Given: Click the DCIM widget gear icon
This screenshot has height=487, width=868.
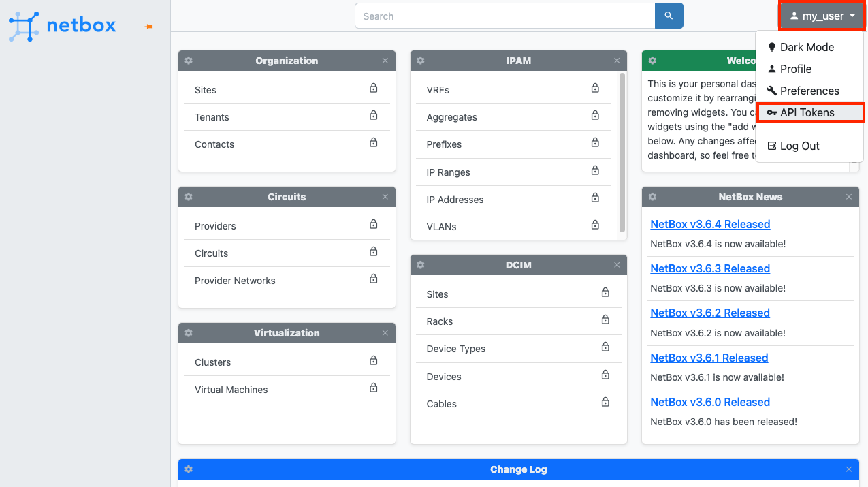Looking at the screenshot, I should [421, 265].
